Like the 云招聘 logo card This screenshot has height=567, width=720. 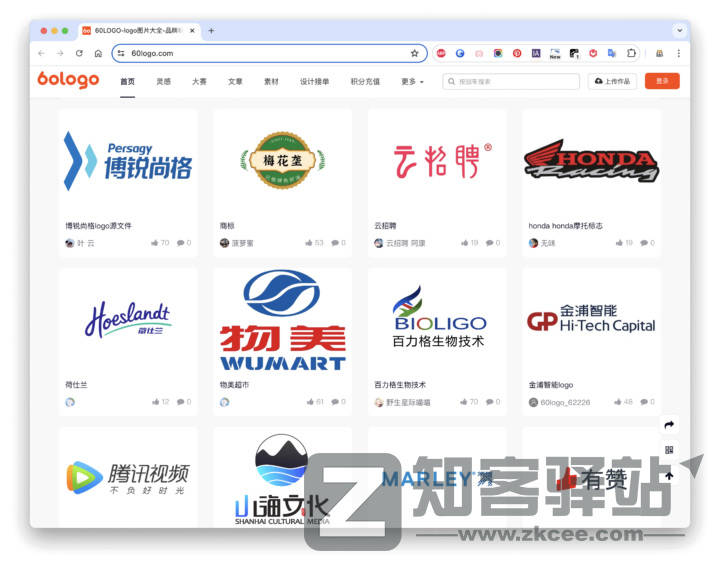pyautogui.click(x=469, y=243)
